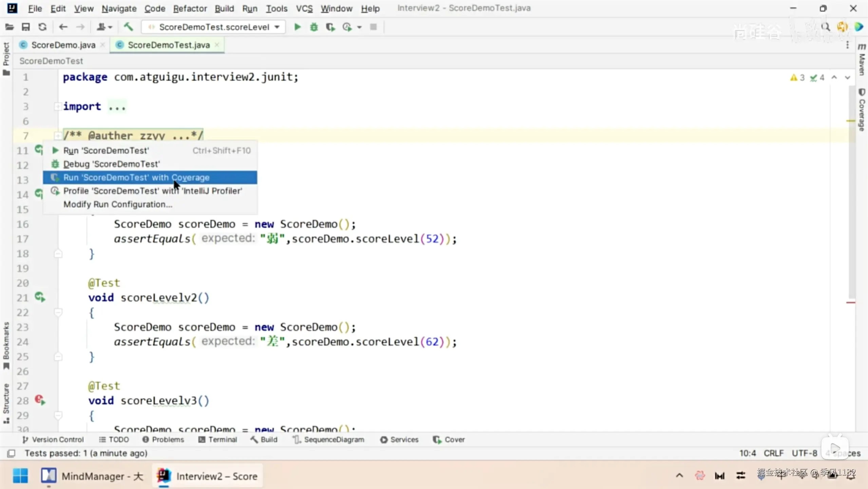This screenshot has width=868, height=489.
Task: Click MindManager in the Windows taskbar
Action: tap(92, 476)
